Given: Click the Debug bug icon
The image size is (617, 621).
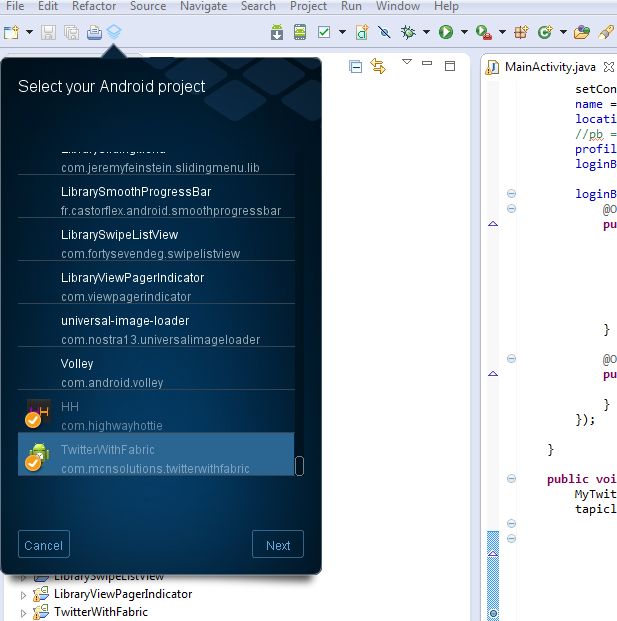Looking at the screenshot, I should pos(408,32).
